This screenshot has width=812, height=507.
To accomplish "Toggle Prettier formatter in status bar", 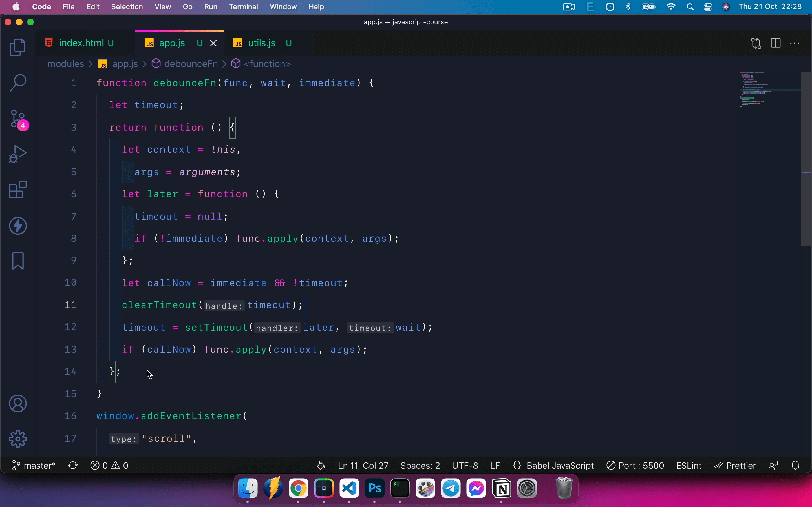I will tap(735, 466).
